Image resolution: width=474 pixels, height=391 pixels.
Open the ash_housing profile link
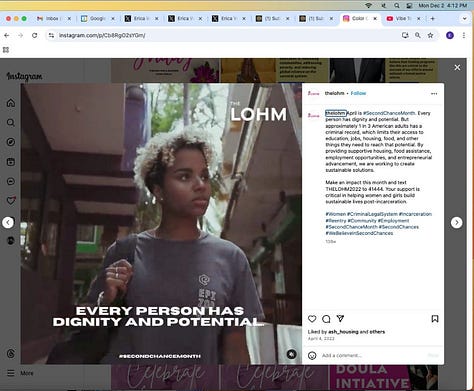pyautogui.click(x=343, y=332)
